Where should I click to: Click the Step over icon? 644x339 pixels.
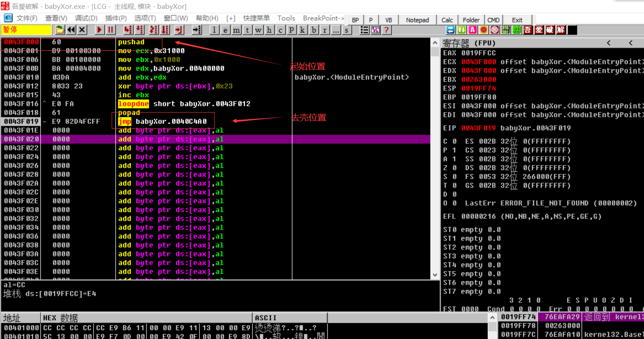click(x=139, y=30)
